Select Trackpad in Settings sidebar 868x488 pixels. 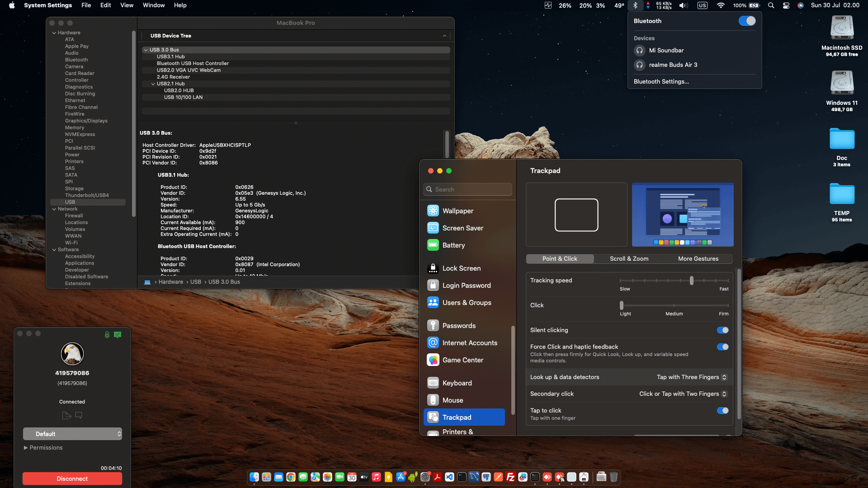464,417
